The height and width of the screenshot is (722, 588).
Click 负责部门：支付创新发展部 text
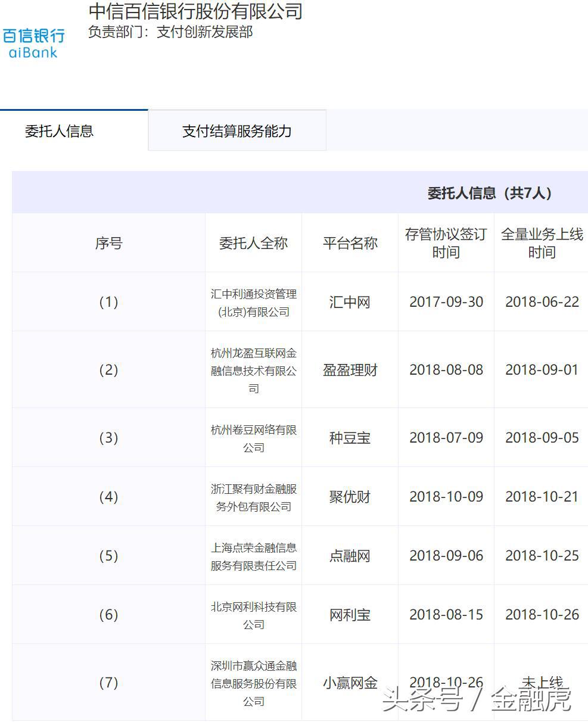tap(170, 32)
